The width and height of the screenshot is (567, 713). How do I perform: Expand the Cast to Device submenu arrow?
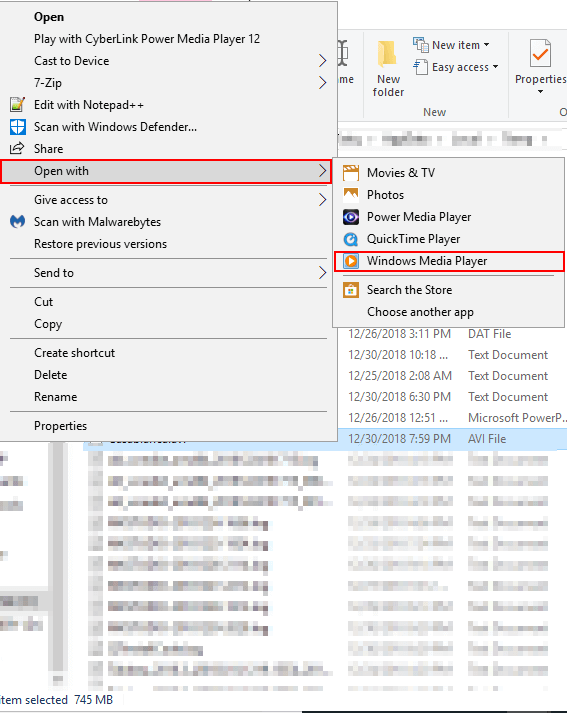(322, 60)
